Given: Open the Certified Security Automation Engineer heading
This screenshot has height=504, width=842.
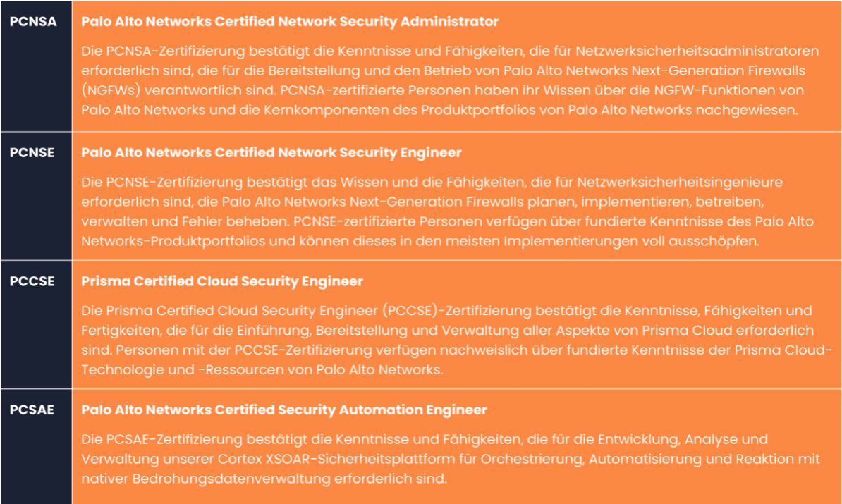Looking at the screenshot, I should (284, 410).
